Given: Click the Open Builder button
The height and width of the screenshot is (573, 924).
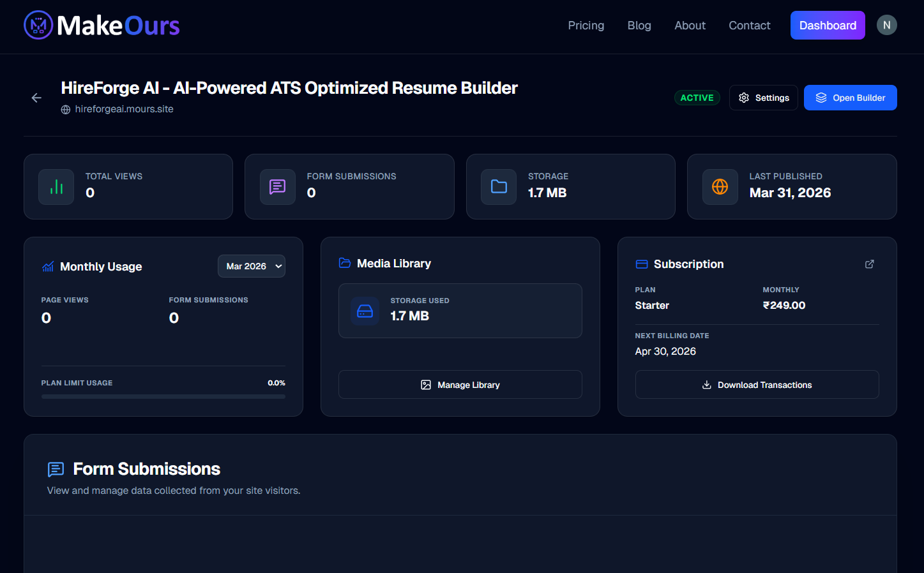Looking at the screenshot, I should tap(850, 98).
